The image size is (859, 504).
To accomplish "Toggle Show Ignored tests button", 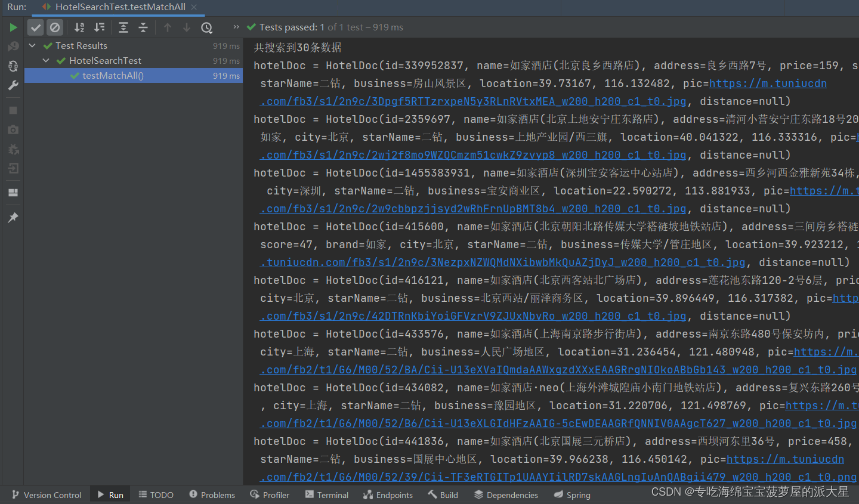I will pyautogui.click(x=55, y=27).
